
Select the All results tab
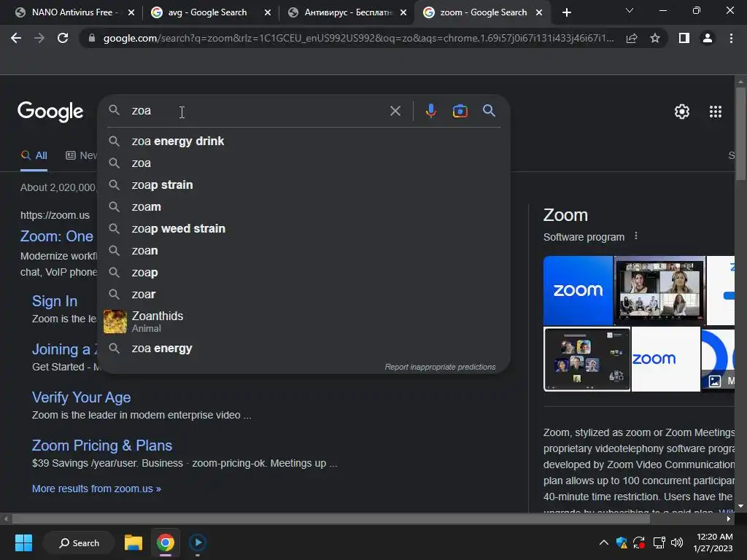[x=34, y=156]
